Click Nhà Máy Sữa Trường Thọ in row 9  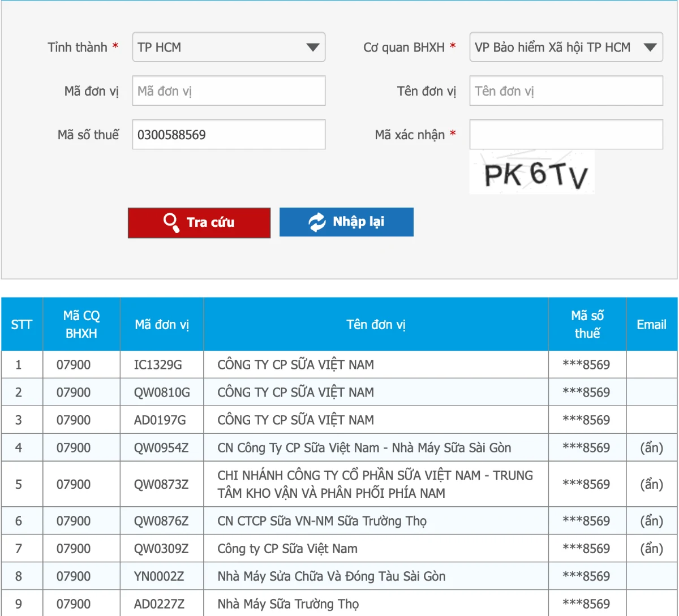point(288,604)
